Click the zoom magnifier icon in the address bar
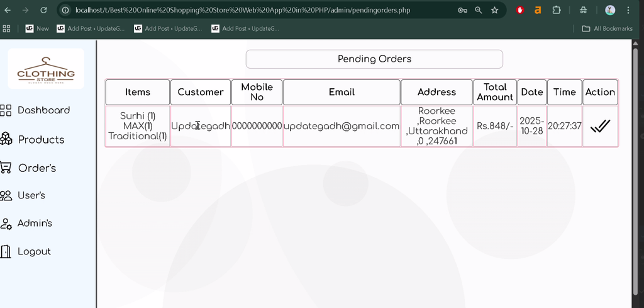The image size is (644, 308). 478,10
